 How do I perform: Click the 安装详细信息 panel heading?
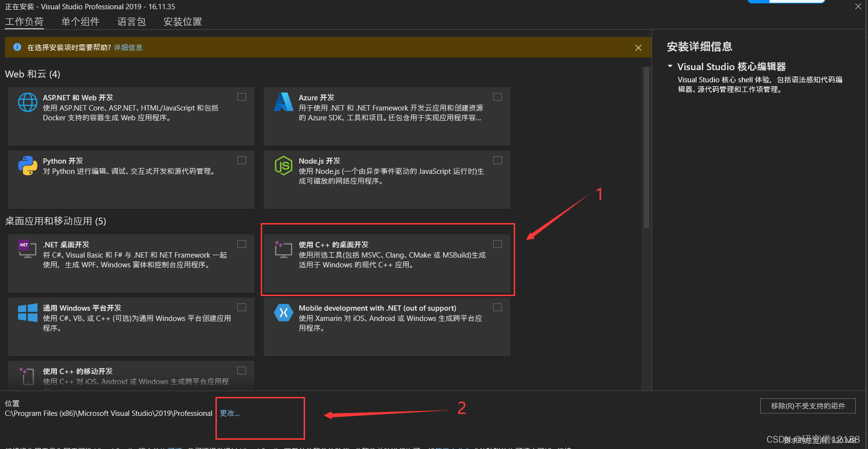699,47
